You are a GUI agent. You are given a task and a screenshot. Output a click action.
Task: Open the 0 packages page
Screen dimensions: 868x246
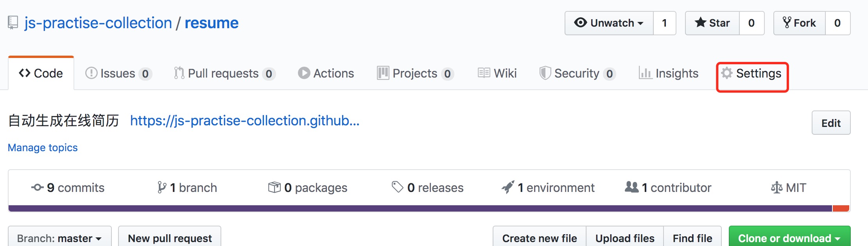coord(308,188)
